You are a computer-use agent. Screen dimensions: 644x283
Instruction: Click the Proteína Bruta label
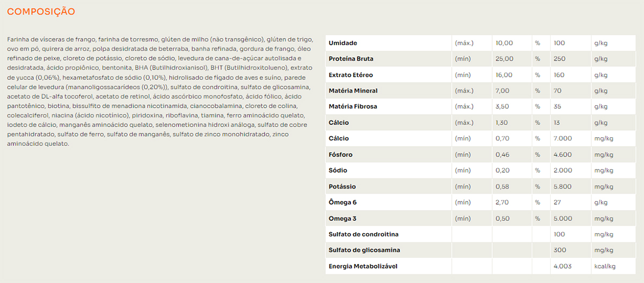(350, 59)
